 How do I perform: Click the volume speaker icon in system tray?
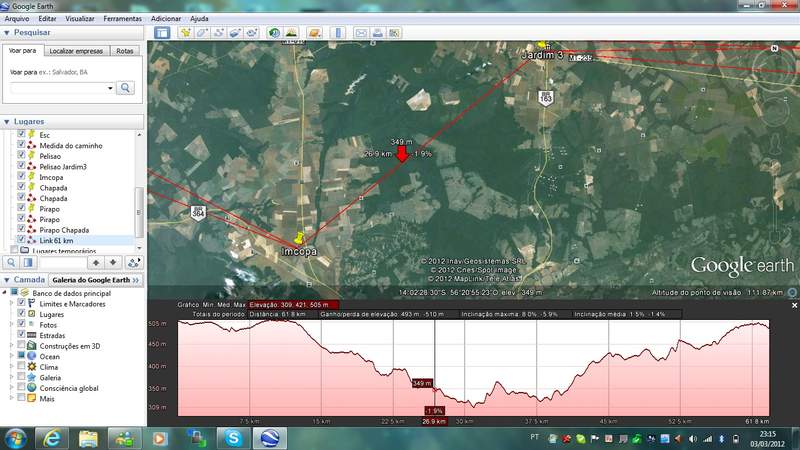coord(693,438)
